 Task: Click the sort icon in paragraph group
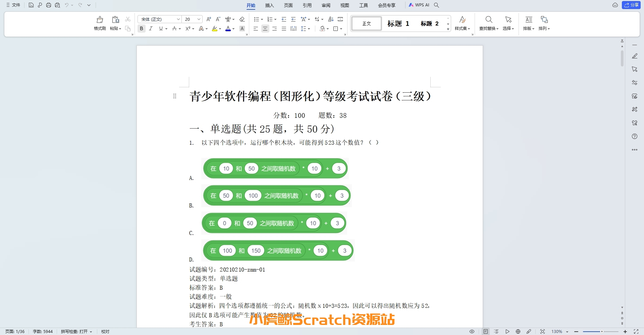pyautogui.click(x=331, y=19)
